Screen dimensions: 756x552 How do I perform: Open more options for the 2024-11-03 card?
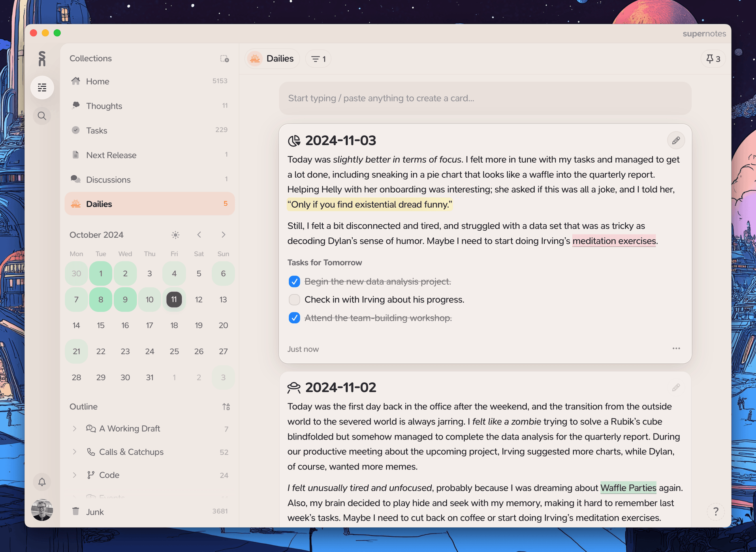click(676, 348)
